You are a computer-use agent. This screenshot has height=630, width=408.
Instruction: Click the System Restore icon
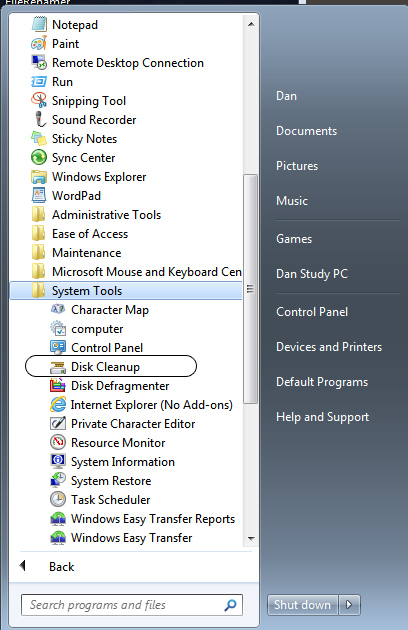click(58, 481)
